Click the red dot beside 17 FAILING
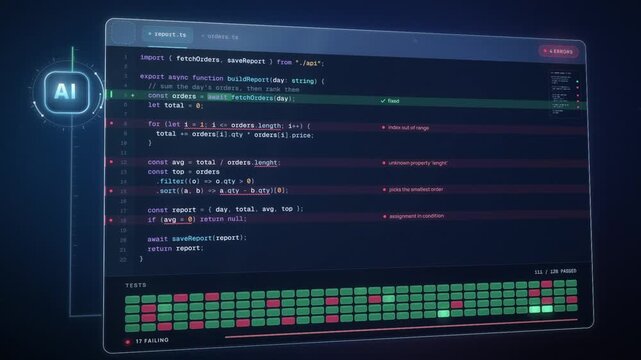Viewport: 641px width, 360px height. [x=128, y=342]
